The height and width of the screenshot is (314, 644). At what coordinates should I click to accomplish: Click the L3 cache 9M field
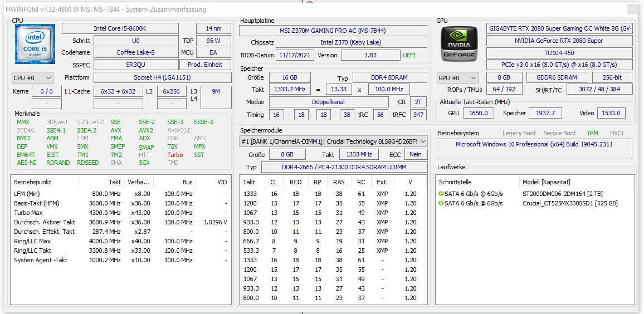coord(216,97)
